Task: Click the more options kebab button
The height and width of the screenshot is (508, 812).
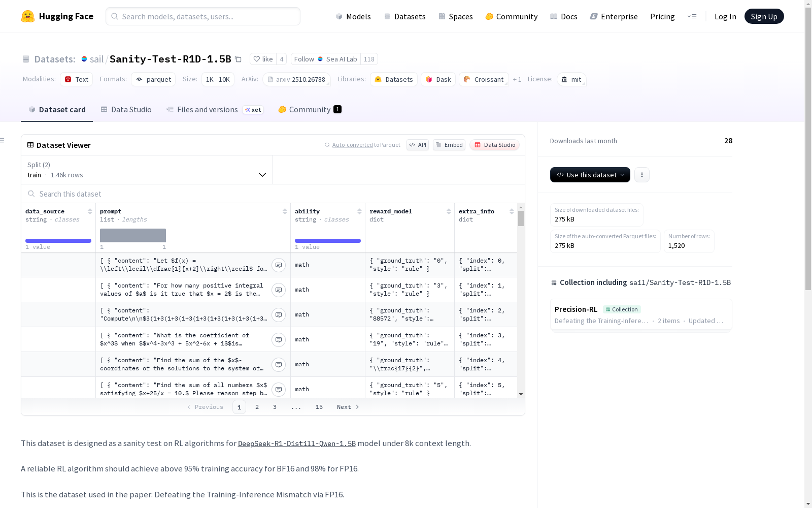Action: [642, 175]
